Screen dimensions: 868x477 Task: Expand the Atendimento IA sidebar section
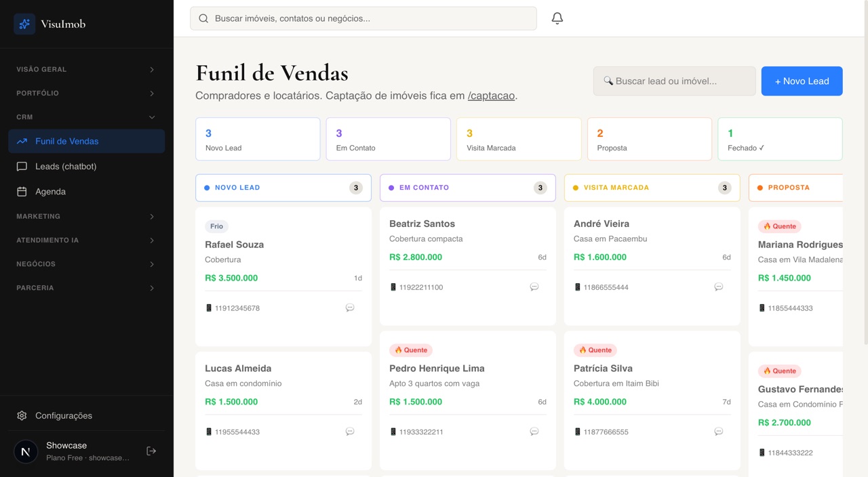click(87, 241)
